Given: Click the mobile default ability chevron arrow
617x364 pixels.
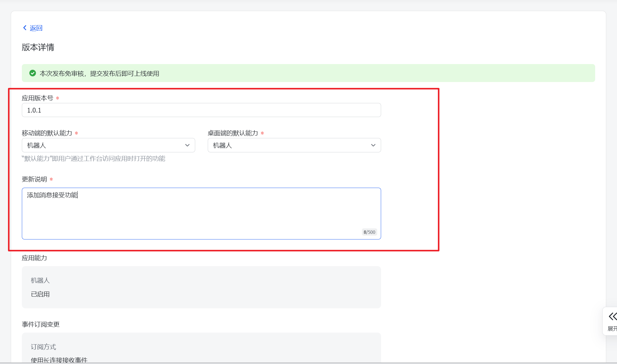Looking at the screenshot, I should point(187,145).
